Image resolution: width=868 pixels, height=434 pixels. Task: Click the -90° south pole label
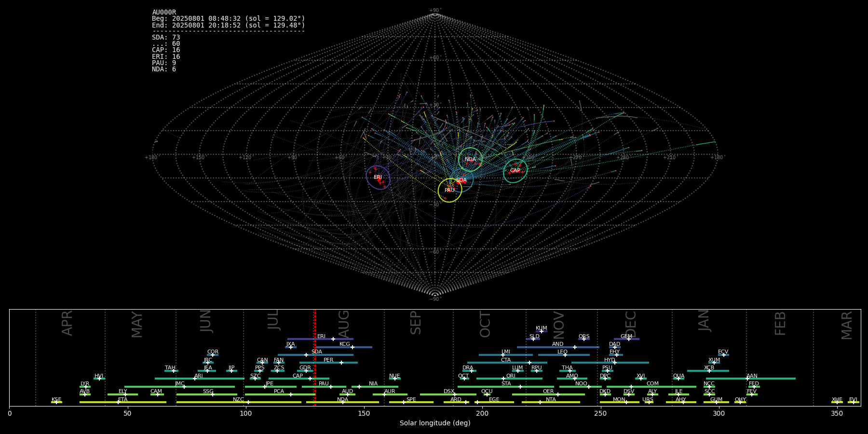pos(435,299)
